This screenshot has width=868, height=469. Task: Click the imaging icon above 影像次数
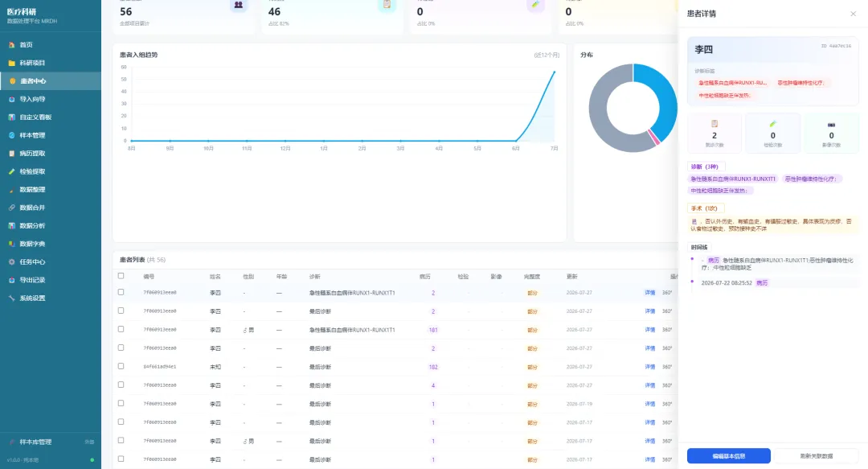831,125
